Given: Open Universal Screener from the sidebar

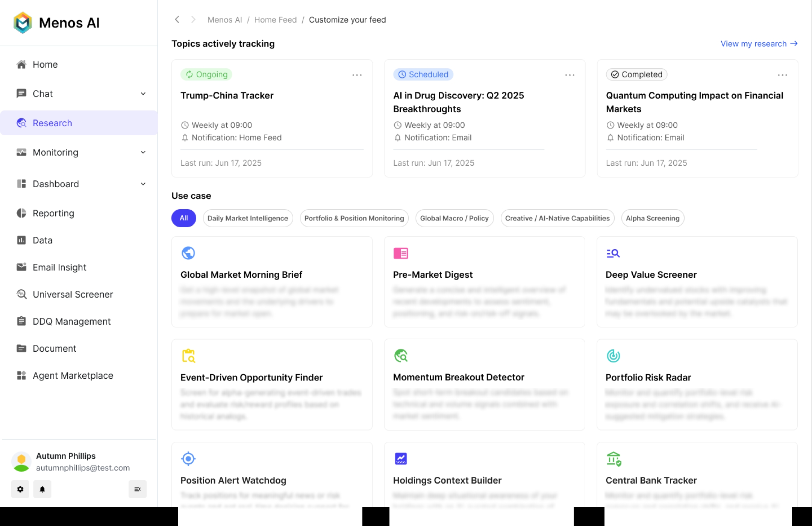Looking at the screenshot, I should pos(73,294).
